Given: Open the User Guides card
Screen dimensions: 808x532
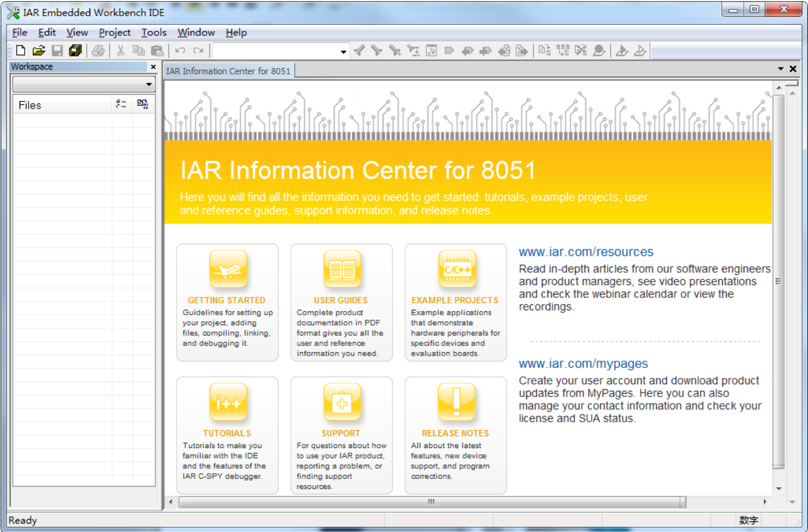Looking at the screenshot, I should pos(342,302).
